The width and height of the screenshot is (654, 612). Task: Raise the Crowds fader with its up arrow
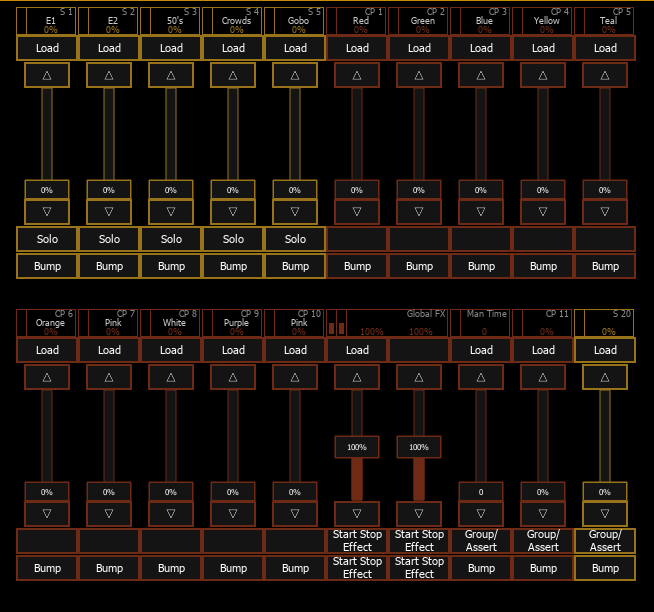(x=233, y=76)
